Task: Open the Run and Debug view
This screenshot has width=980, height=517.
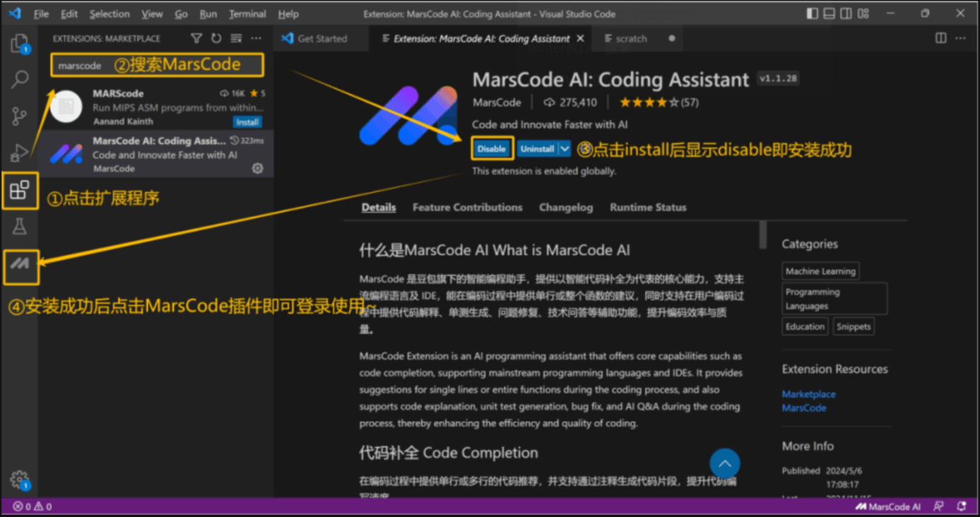Action: click(x=20, y=152)
